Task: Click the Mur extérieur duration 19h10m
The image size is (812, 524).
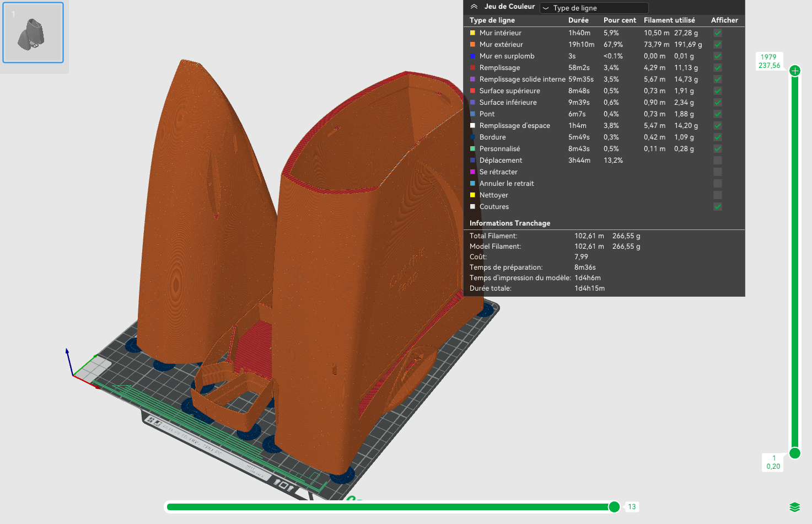Action: tap(582, 45)
